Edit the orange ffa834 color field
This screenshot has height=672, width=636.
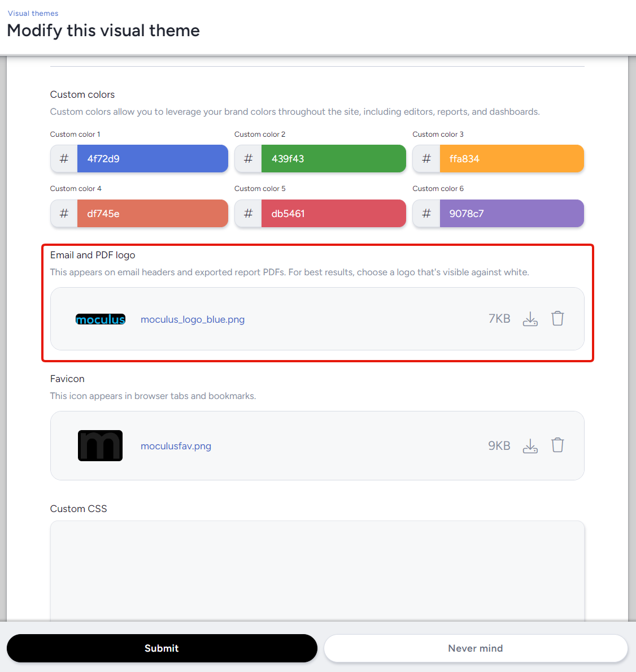click(511, 159)
